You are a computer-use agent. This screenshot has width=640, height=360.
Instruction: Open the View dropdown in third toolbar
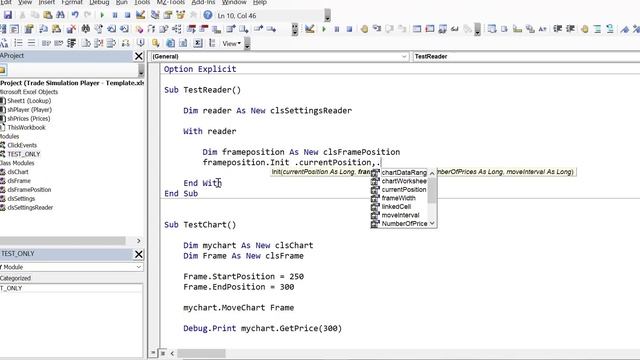coord(232,43)
